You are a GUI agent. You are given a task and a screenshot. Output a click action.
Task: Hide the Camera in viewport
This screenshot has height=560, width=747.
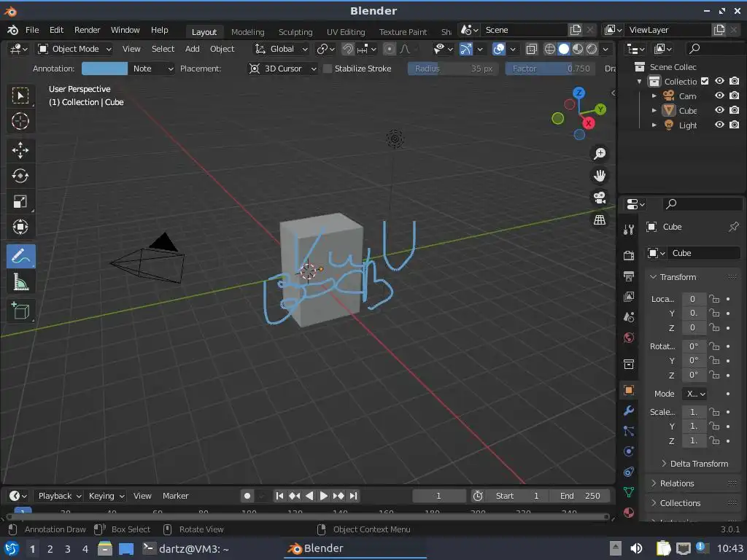coord(719,96)
